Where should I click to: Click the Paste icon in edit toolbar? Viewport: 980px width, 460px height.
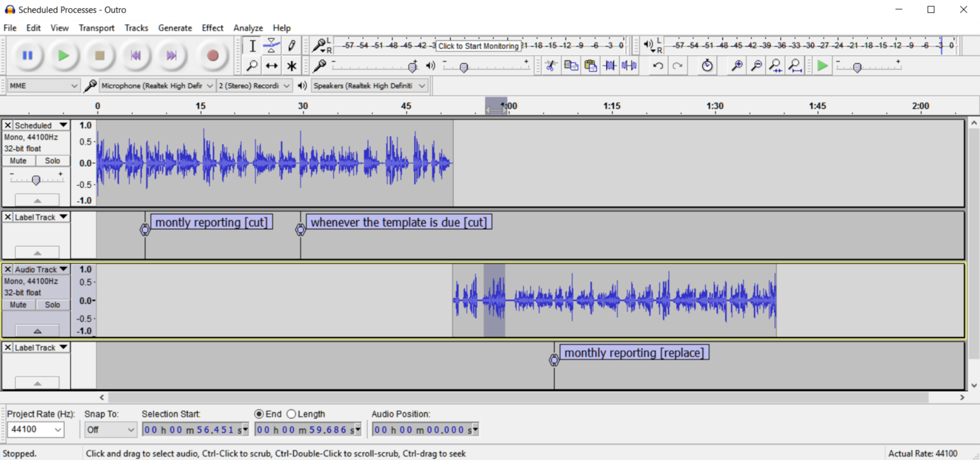coord(590,66)
